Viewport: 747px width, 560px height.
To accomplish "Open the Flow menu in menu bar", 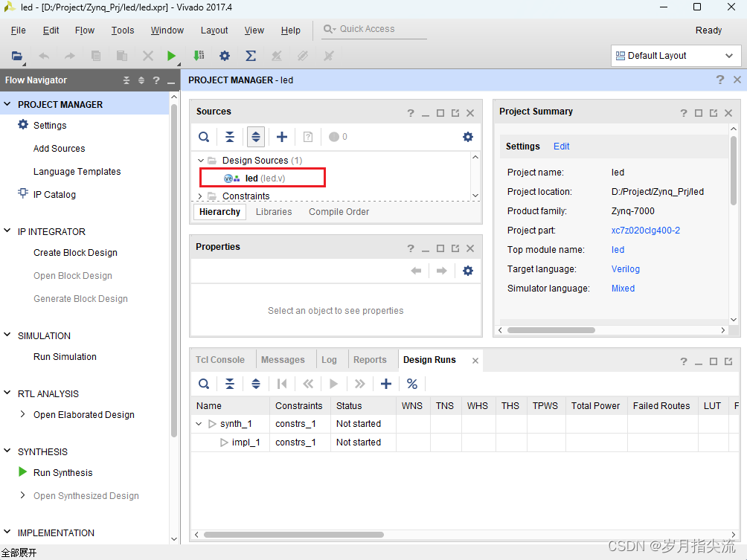I will pos(85,30).
